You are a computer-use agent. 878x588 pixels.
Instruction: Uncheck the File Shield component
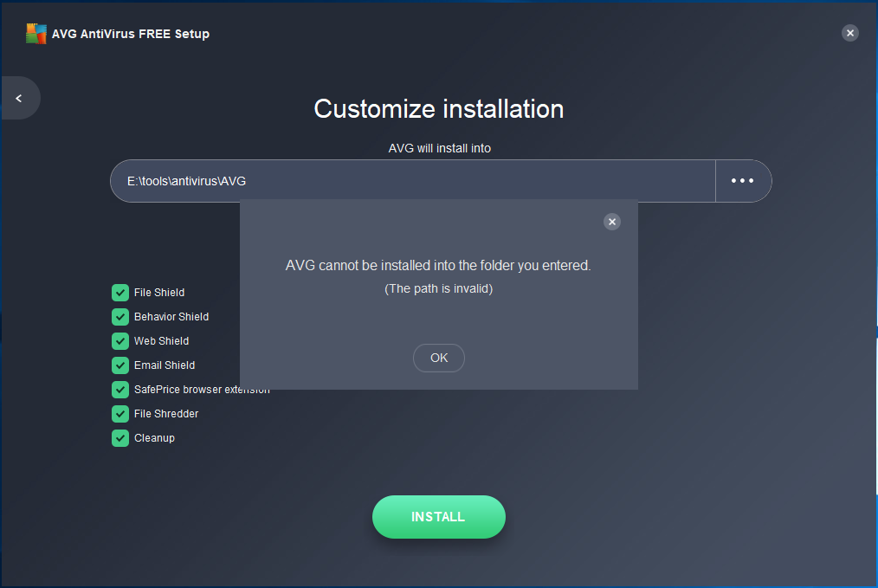pyautogui.click(x=120, y=293)
